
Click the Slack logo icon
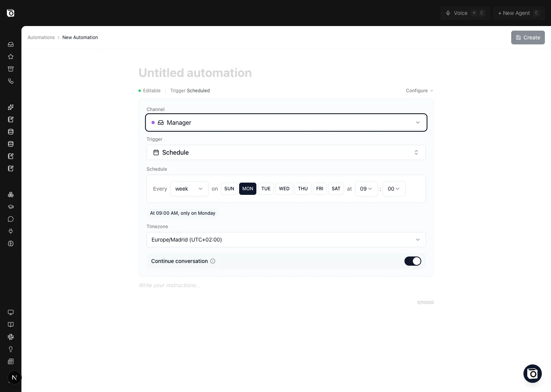[x=11, y=337]
